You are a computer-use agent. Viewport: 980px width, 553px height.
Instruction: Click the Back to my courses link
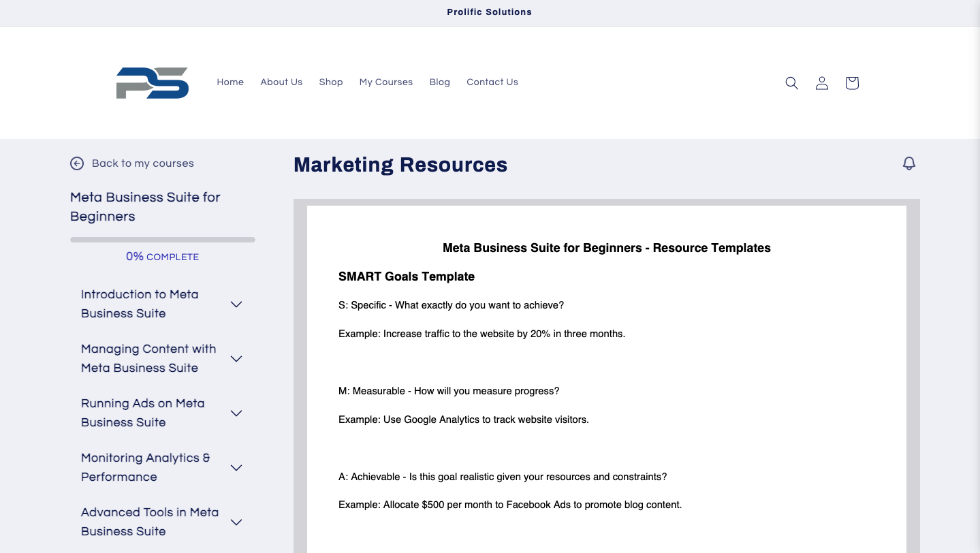coord(142,163)
